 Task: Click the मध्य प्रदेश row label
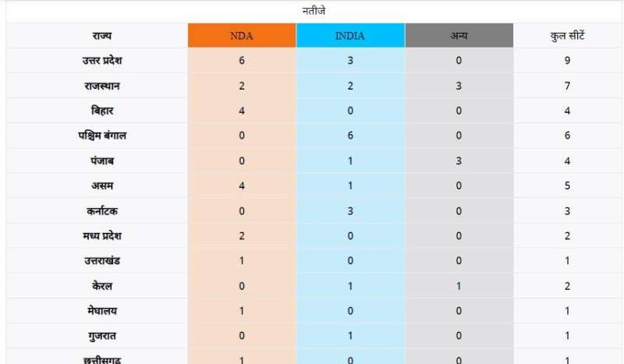point(101,236)
